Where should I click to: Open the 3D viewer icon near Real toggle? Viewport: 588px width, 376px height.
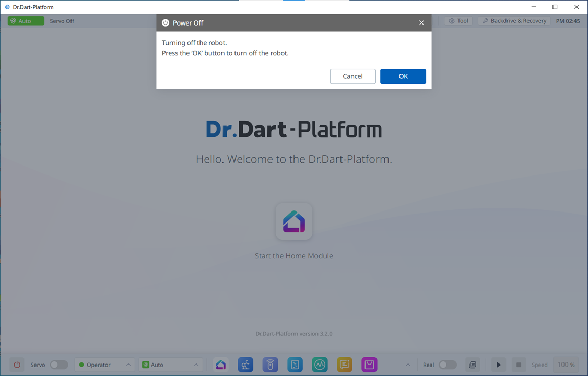click(x=473, y=365)
